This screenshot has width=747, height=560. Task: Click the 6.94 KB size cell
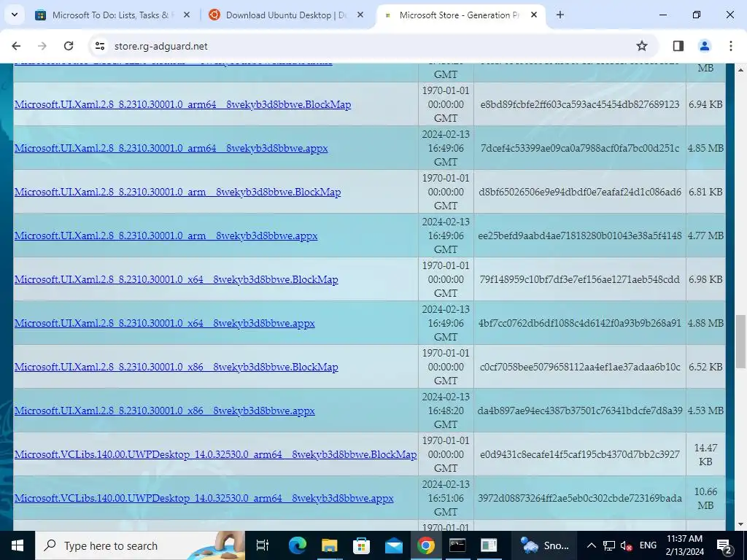(705, 104)
